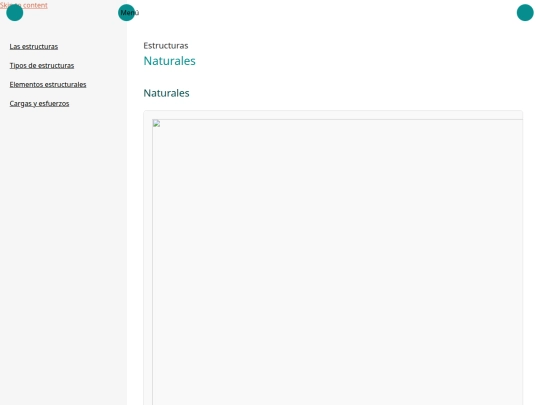Click the broken image placeholder icon
This screenshot has width=540, height=405.
tap(156, 124)
